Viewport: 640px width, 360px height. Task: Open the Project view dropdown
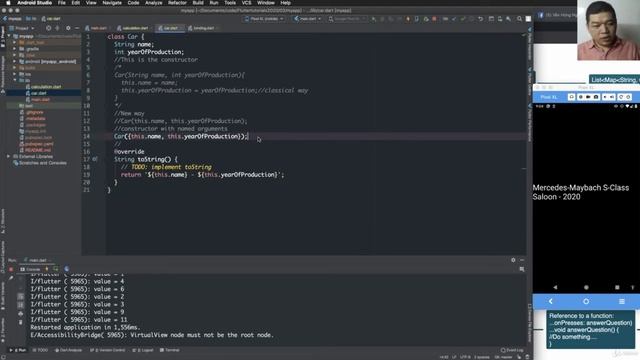(22, 28)
